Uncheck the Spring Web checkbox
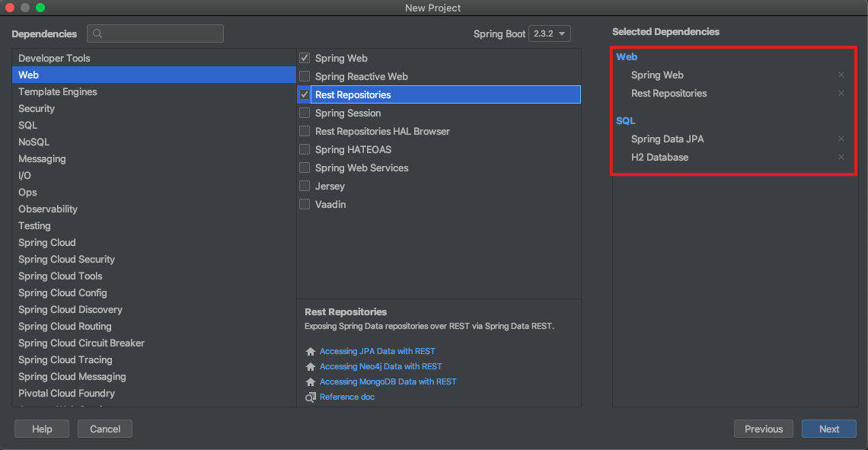This screenshot has height=450, width=868. 305,59
